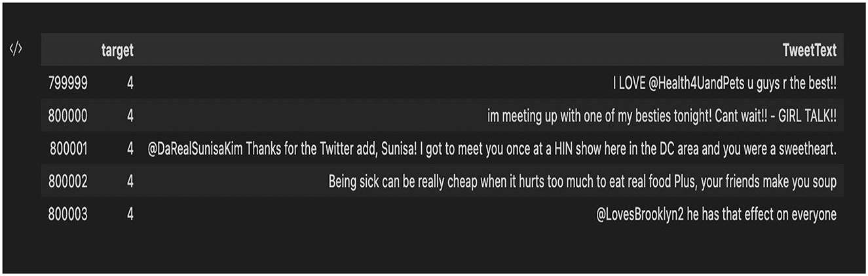Click the tweet about meeting besties tonight
The height and width of the screenshot is (276, 868).
pos(662,116)
